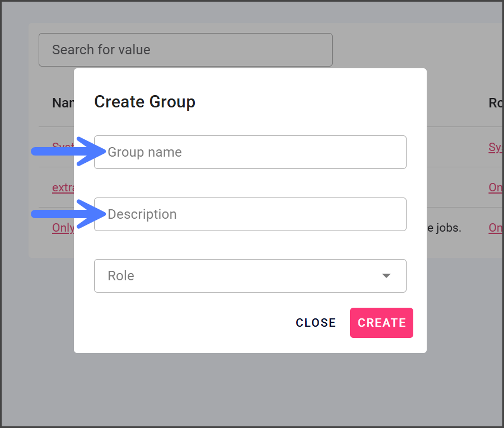This screenshot has height=428, width=504.
Task: Click the first row's 'Sys' role link
Action: click(x=496, y=147)
